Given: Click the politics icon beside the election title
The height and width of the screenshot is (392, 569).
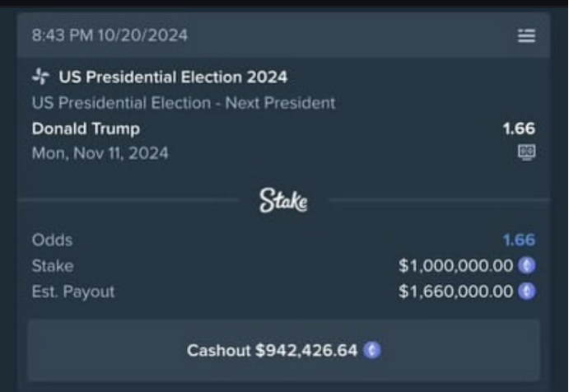Looking at the screenshot, I should coord(40,77).
